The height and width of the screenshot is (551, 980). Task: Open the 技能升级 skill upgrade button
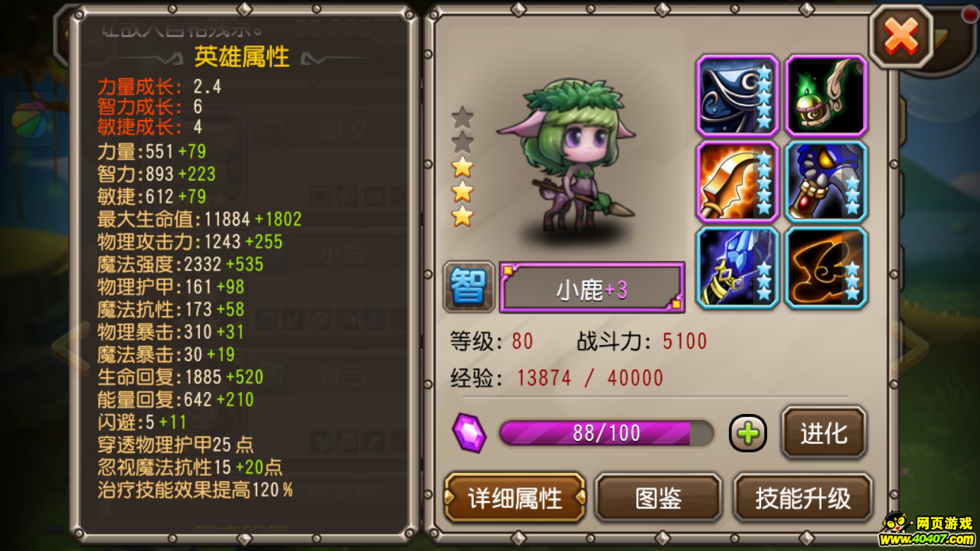pyautogui.click(x=803, y=498)
